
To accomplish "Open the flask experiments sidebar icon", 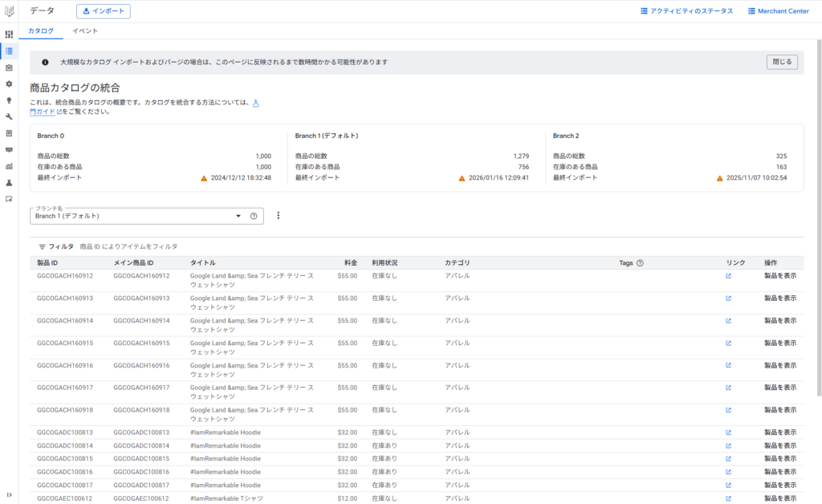I will (x=9, y=183).
